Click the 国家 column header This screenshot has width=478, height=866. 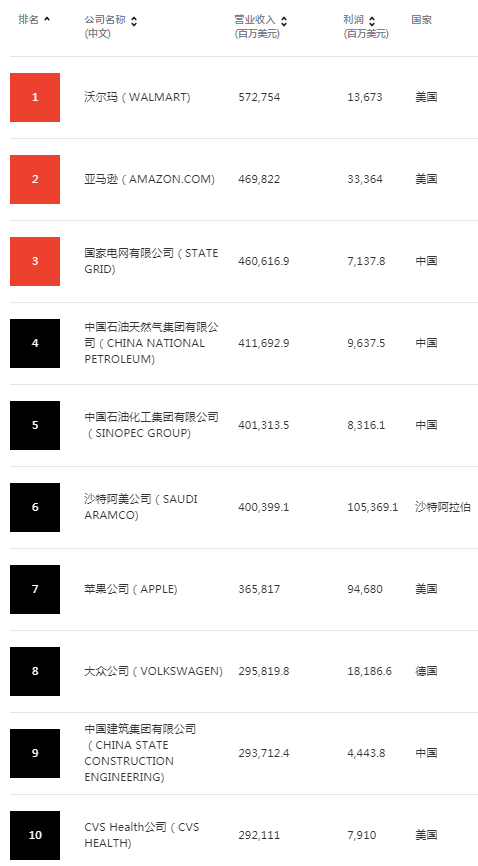click(422, 20)
